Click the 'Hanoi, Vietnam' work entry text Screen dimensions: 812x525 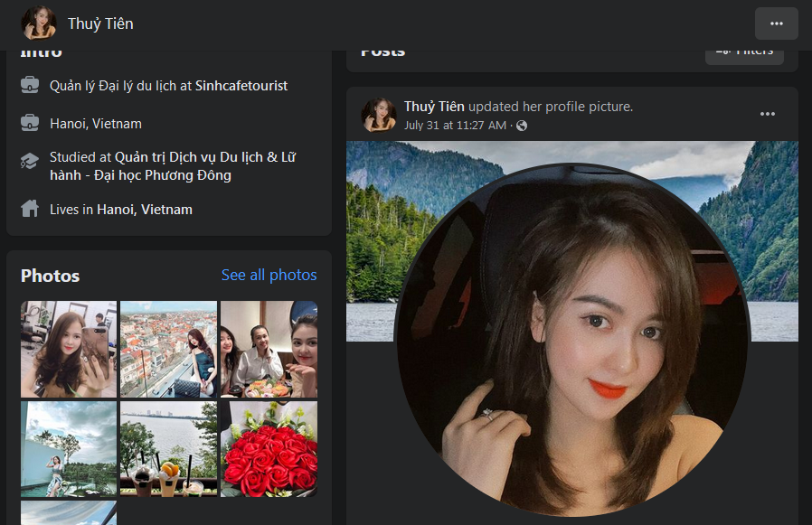point(95,123)
